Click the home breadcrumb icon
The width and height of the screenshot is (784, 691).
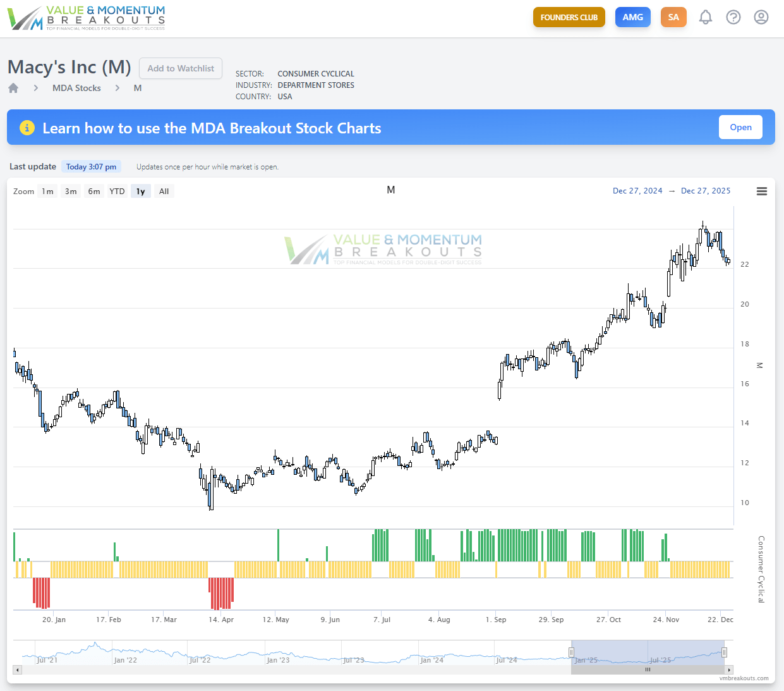[13, 88]
